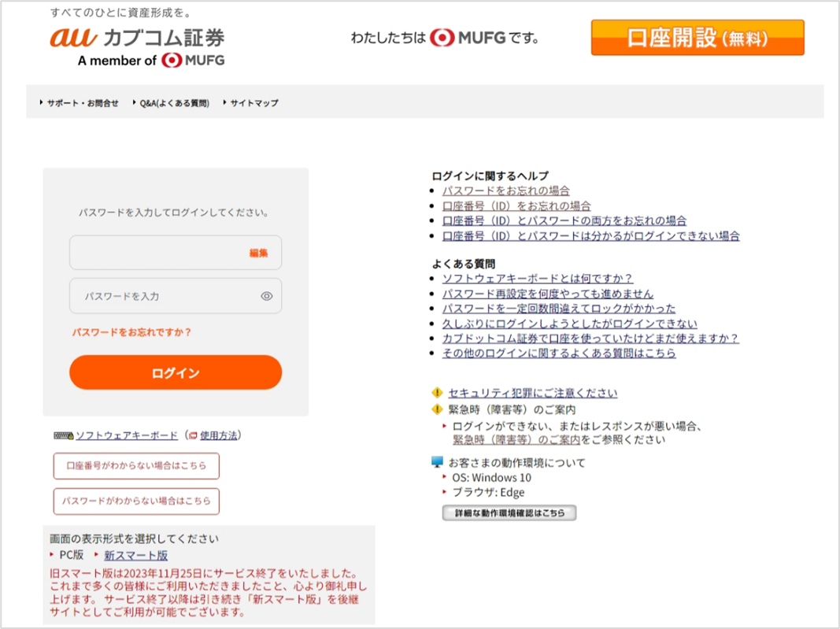Click the 画面の表示形式を選択してください text
The height and width of the screenshot is (629, 840).
(135, 539)
